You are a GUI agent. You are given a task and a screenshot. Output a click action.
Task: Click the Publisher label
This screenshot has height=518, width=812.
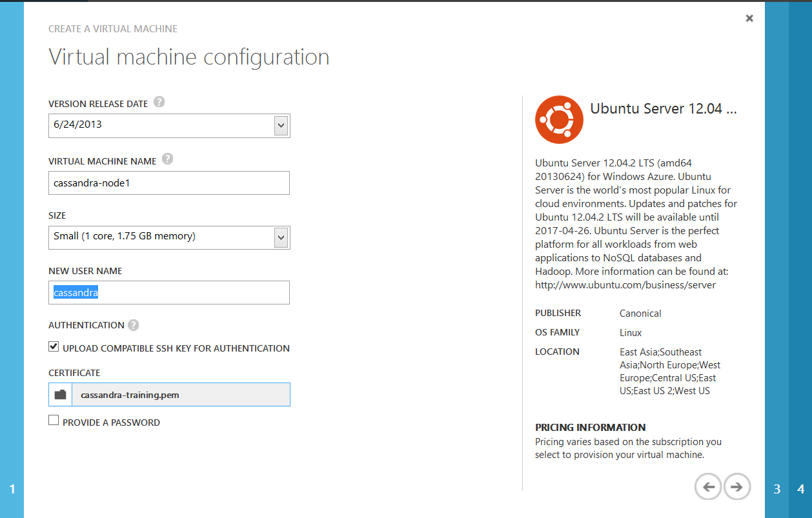point(558,313)
